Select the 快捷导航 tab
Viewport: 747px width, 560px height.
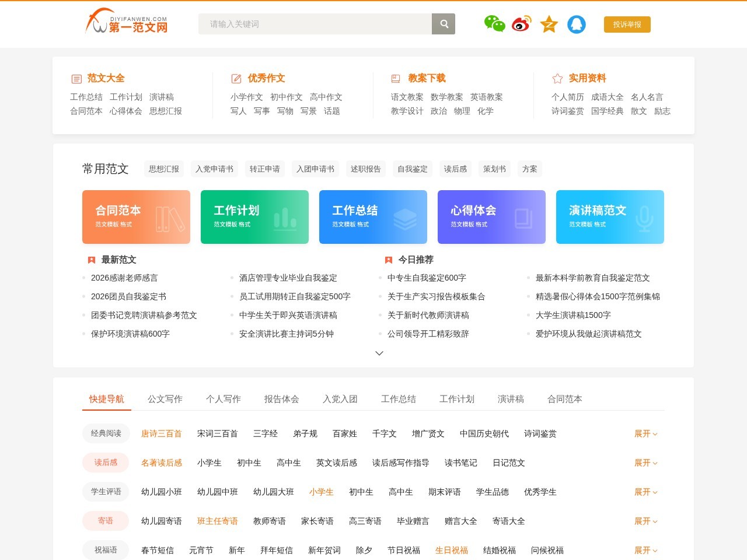[x=107, y=399]
